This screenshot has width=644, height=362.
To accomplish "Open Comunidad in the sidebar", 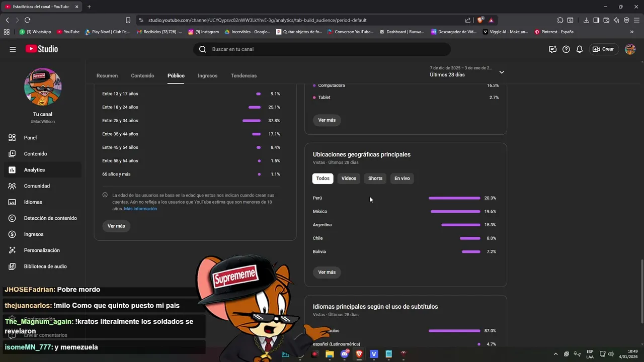I will (42, 186).
